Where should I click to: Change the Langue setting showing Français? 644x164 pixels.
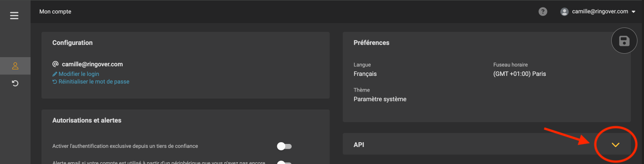point(365,74)
